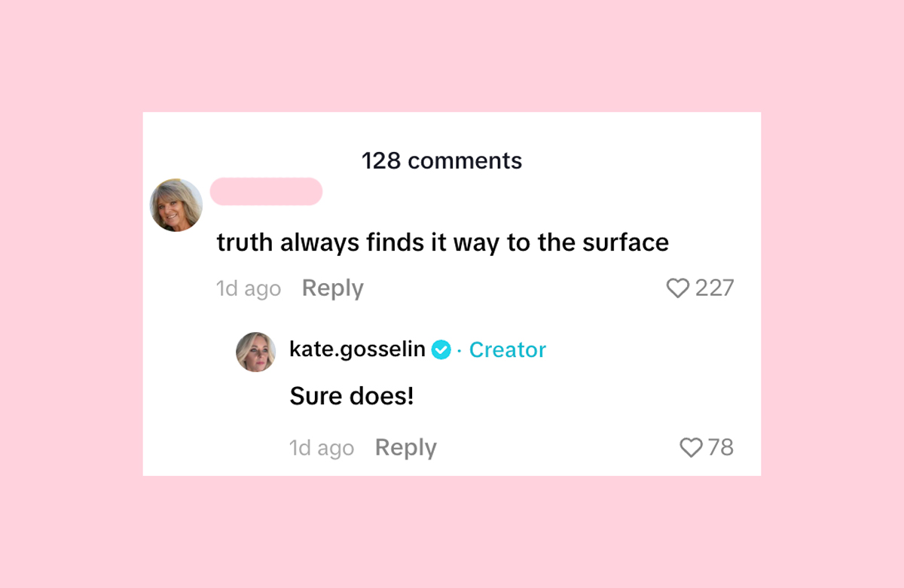Viewport: 904px width, 588px height.
Task: Click the '128 comments' header
Action: click(x=441, y=160)
